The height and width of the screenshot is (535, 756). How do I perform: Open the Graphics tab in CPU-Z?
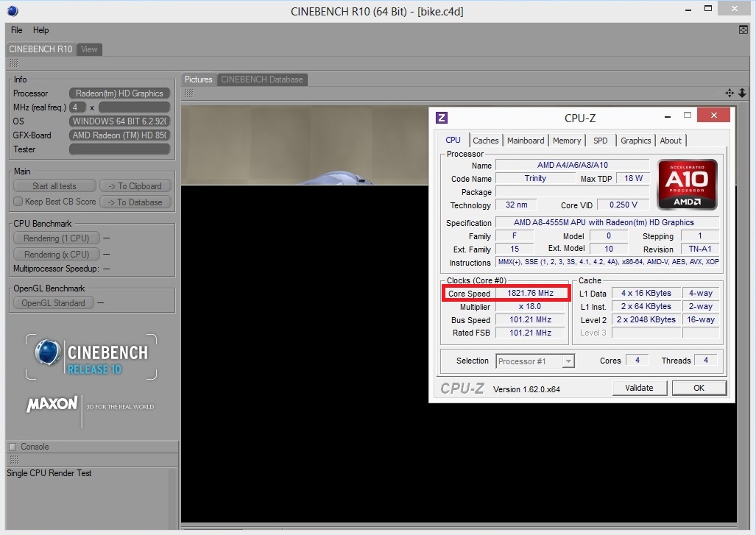(635, 141)
